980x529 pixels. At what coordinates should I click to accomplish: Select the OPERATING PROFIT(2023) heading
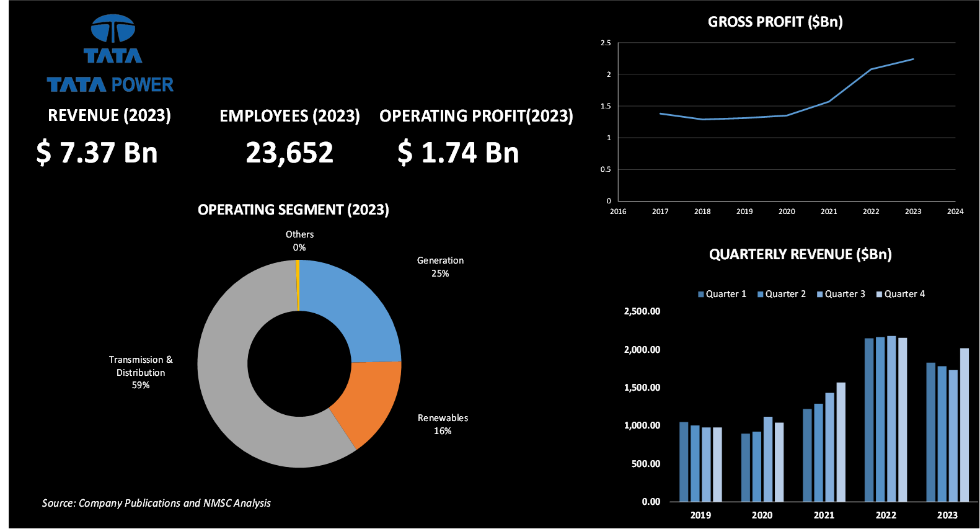[476, 116]
